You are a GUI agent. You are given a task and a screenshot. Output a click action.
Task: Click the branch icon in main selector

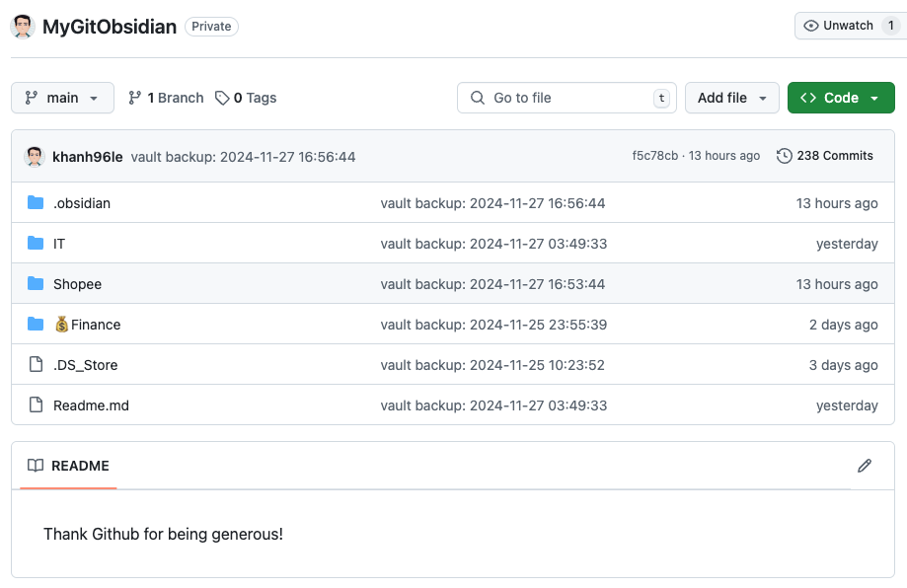pos(32,98)
